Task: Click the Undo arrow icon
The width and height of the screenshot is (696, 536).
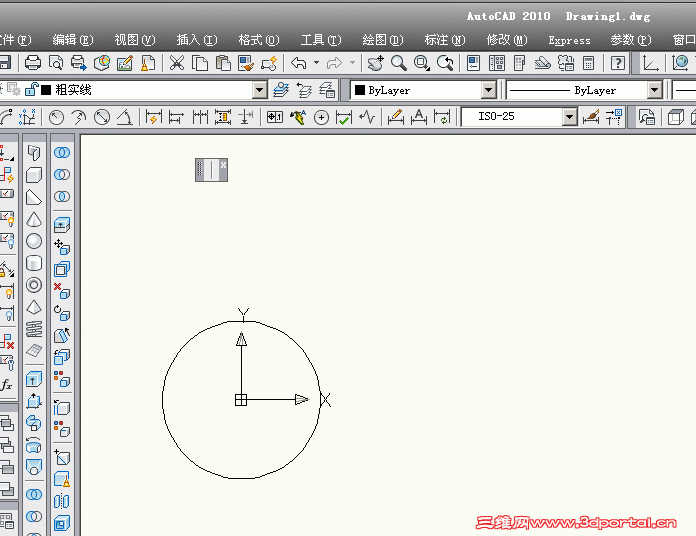Action: pos(299,63)
